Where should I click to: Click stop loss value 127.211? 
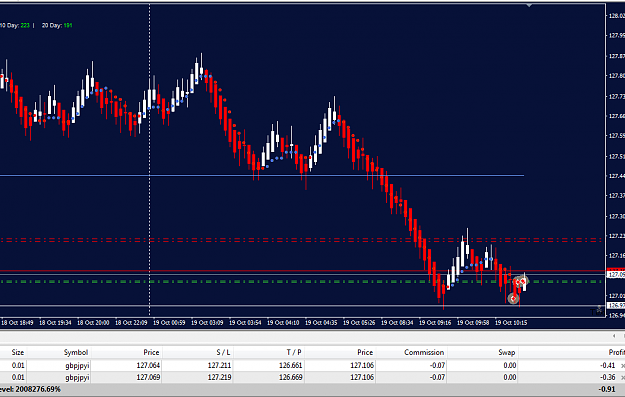[x=219, y=366]
